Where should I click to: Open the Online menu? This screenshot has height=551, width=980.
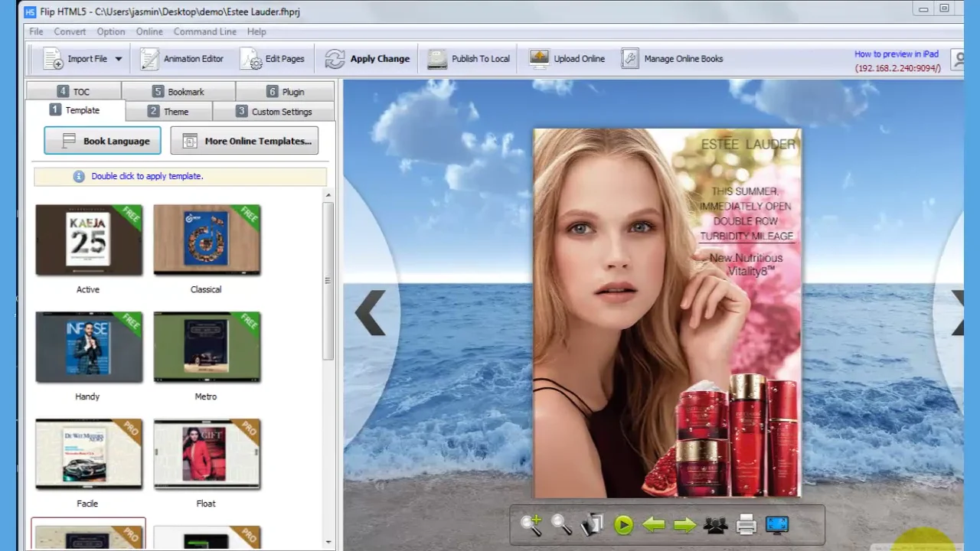coord(149,31)
